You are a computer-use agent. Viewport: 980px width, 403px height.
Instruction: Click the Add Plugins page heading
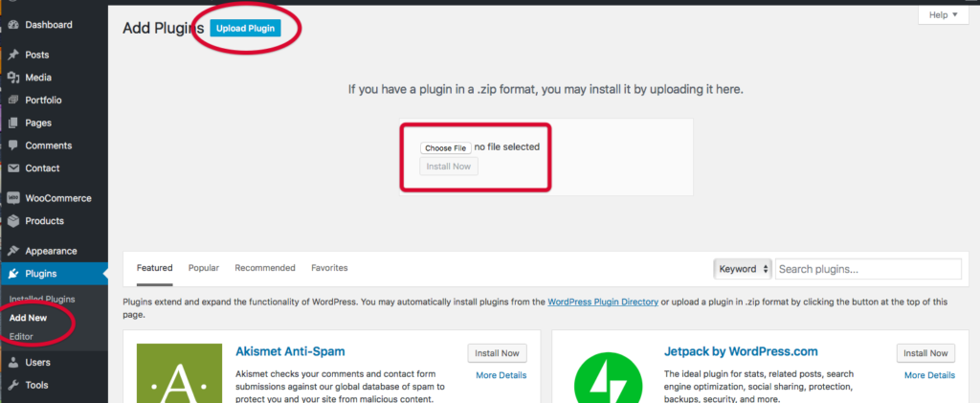coord(163,28)
